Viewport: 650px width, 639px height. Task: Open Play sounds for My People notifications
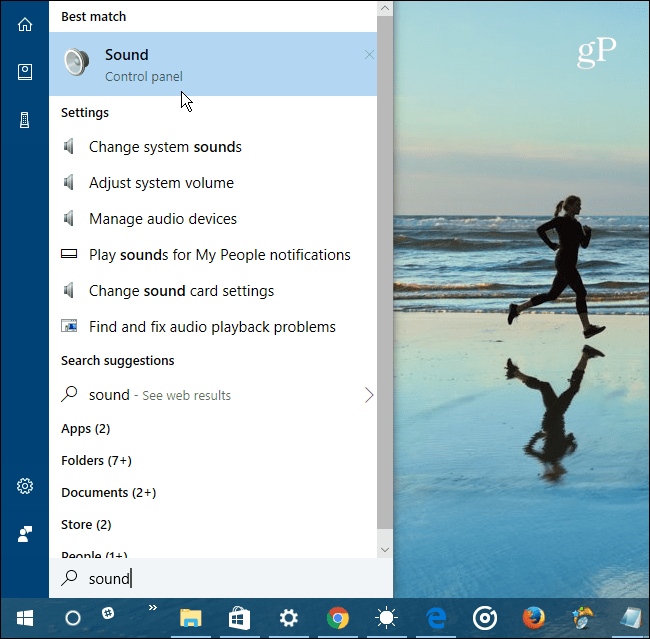[213, 255]
